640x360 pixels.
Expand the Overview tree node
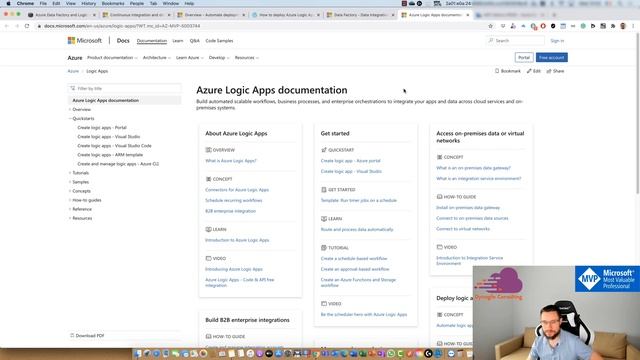70,109
